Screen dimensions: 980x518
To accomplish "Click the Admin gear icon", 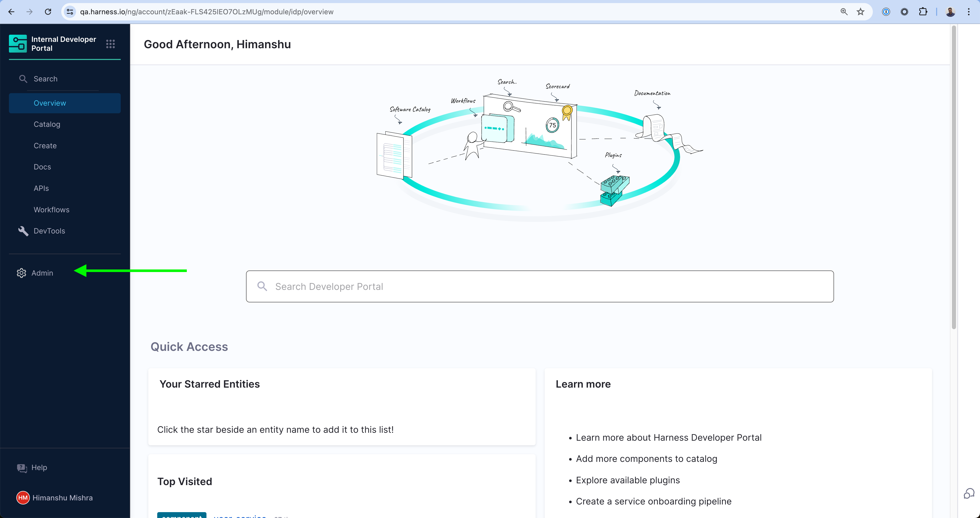I will point(21,273).
